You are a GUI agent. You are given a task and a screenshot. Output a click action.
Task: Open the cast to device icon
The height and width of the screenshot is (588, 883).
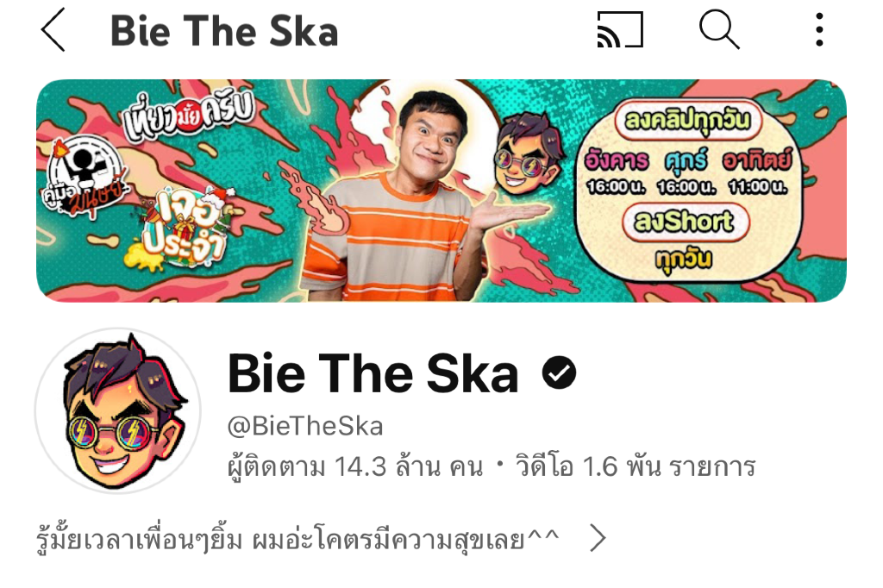619,29
